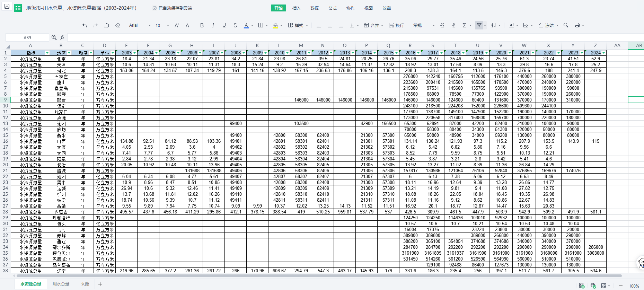
Task: Click the save icon in title bar
Action: [7, 7]
